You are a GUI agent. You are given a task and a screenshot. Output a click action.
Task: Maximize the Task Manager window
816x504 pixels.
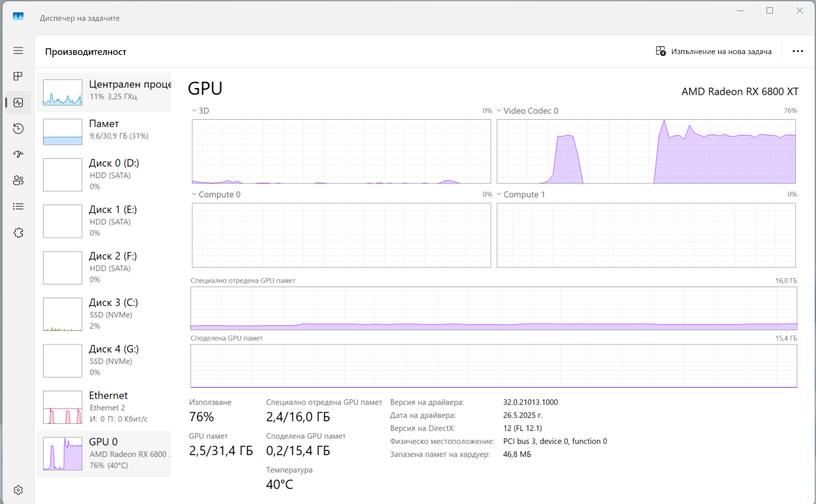click(770, 10)
